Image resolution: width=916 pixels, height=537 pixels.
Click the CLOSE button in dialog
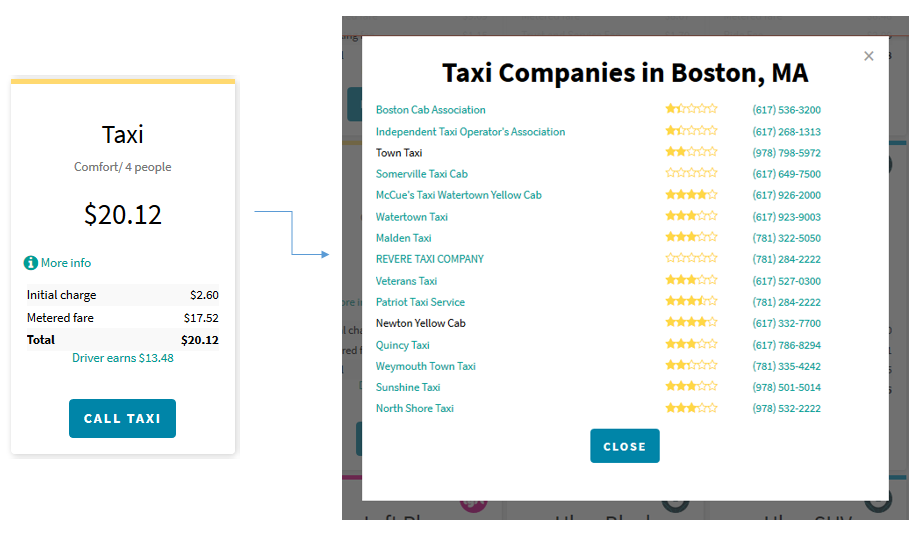(x=624, y=446)
